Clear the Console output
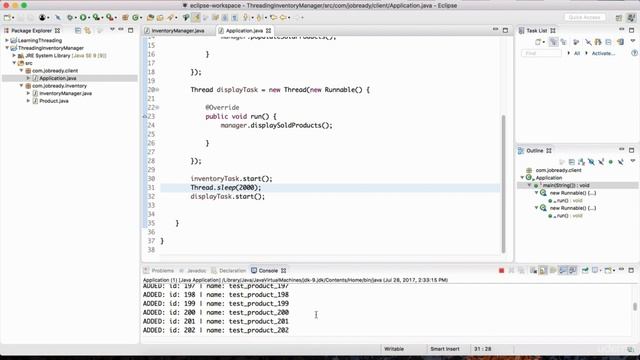The width and height of the screenshot is (640, 360). click(x=533, y=271)
